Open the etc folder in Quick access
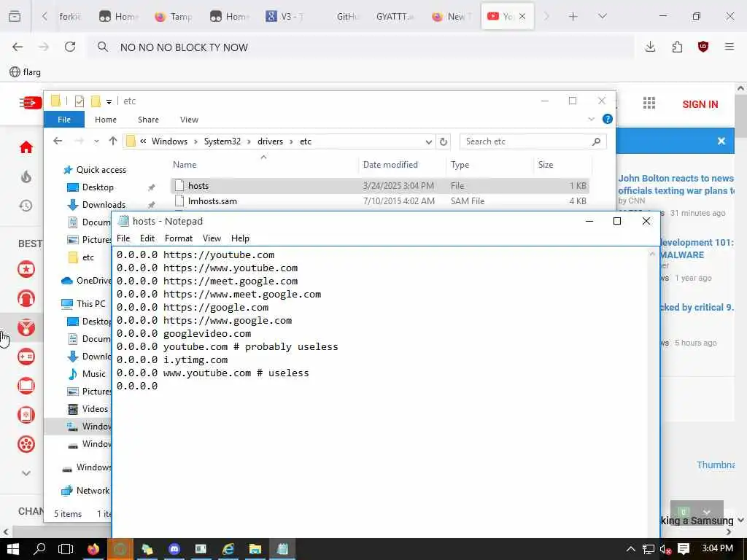The image size is (747, 560). coord(88,257)
